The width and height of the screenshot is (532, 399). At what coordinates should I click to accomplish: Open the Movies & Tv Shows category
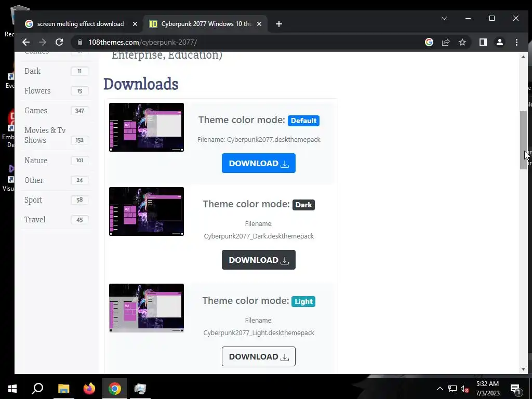pos(45,135)
